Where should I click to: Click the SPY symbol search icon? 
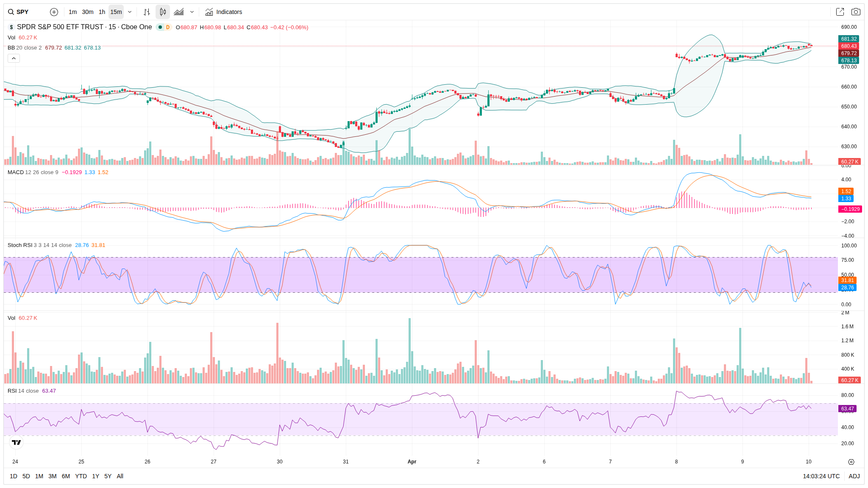(x=11, y=12)
